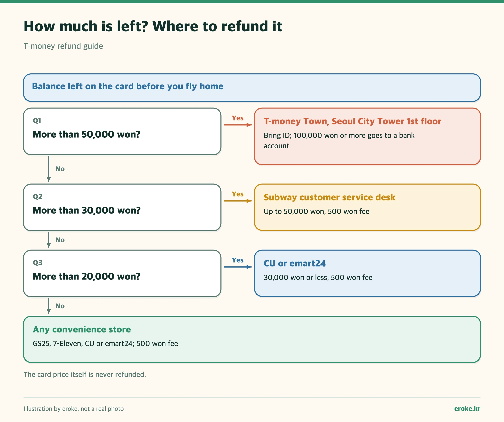Screen dimensions: 504x422
Task: Click 'More than 20,000 won?' question
Action: pos(86,277)
